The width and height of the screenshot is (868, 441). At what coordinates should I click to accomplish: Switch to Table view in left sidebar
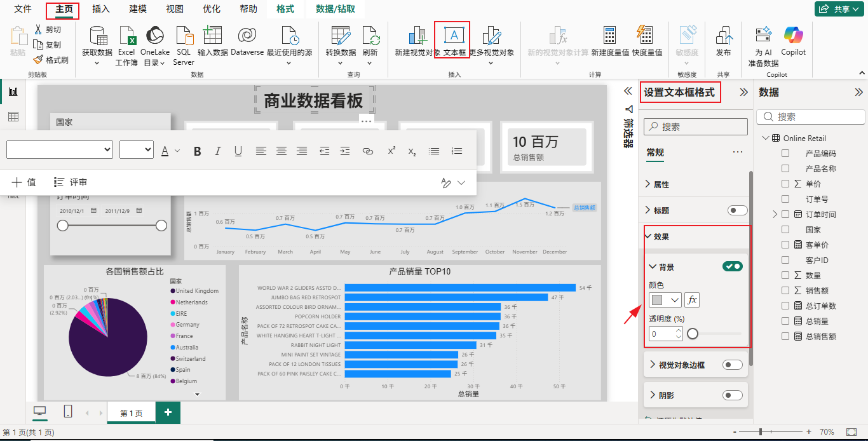click(x=13, y=117)
